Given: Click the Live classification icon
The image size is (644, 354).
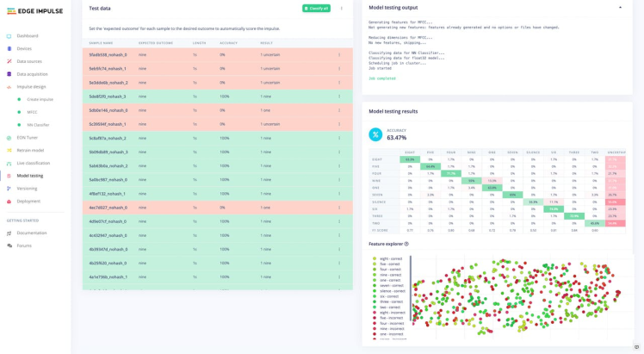Looking at the screenshot, I should pos(9,163).
